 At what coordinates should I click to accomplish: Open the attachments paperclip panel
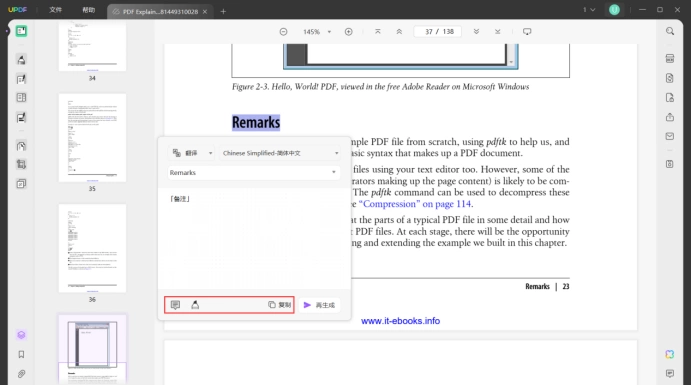pyautogui.click(x=21, y=374)
